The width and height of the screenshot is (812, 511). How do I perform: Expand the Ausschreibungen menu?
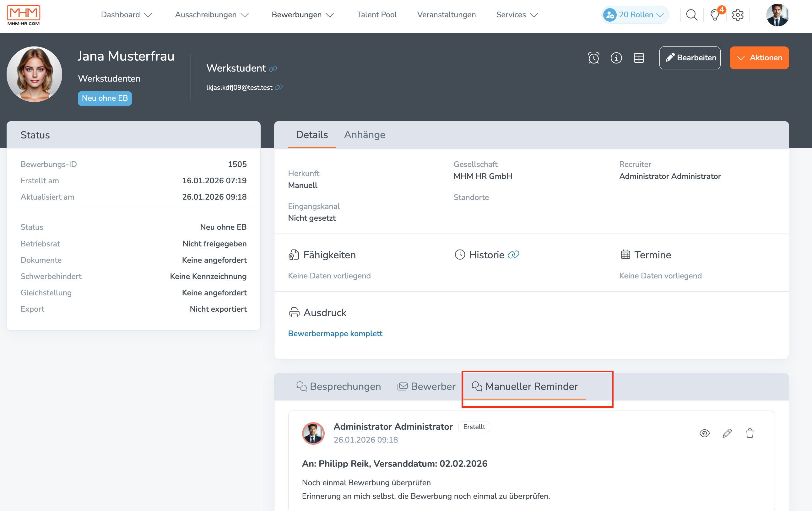click(211, 15)
